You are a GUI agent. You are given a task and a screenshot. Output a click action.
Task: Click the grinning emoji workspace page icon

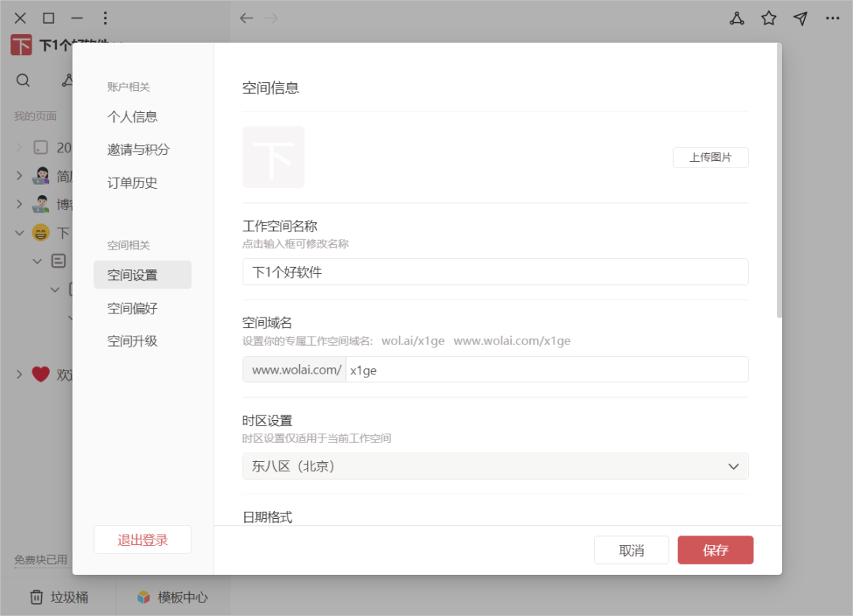tap(41, 232)
